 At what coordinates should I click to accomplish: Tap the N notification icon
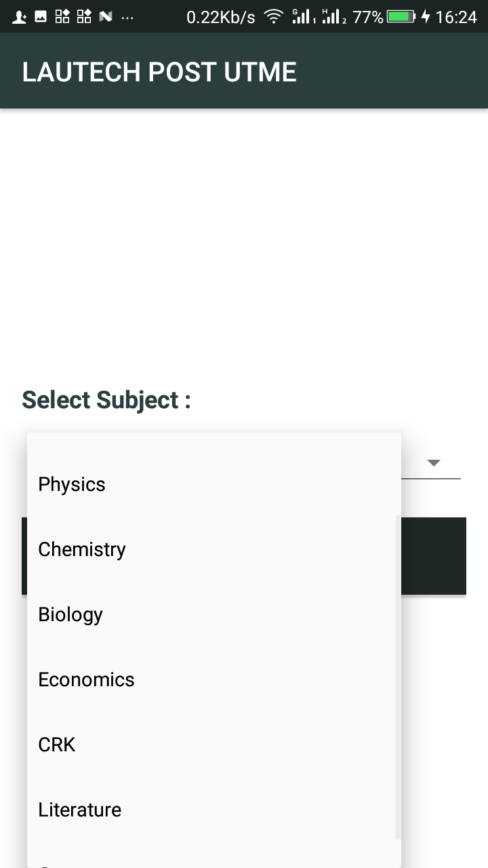105,17
